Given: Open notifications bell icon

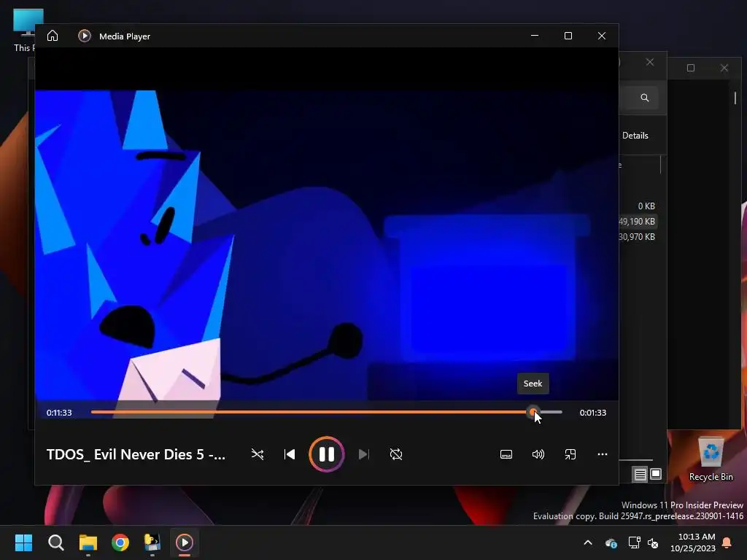Looking at the screenshot, I should (727, 542).
